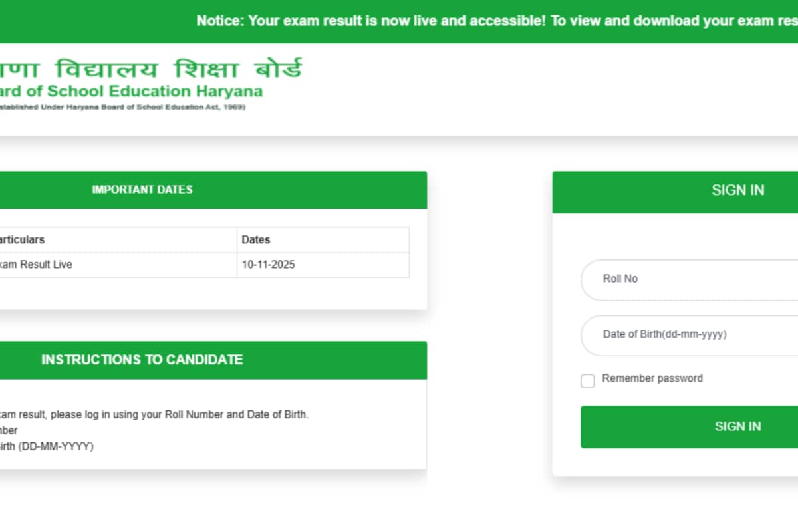
Task: Select the Exam Result Live row cell
Action: pyautogui.click(x=36, y=265)
